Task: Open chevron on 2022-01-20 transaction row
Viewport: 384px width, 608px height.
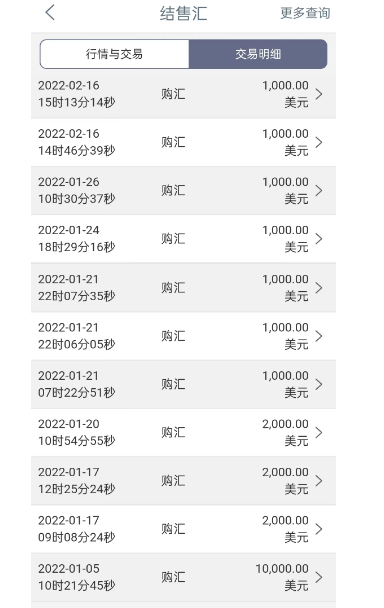Action: [x=319, y=432]
